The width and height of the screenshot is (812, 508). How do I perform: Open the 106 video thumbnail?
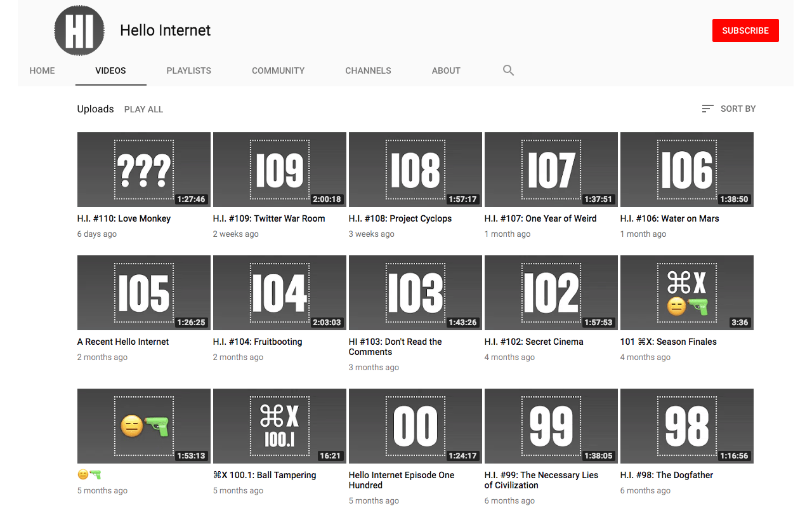(x=687, y=170)
